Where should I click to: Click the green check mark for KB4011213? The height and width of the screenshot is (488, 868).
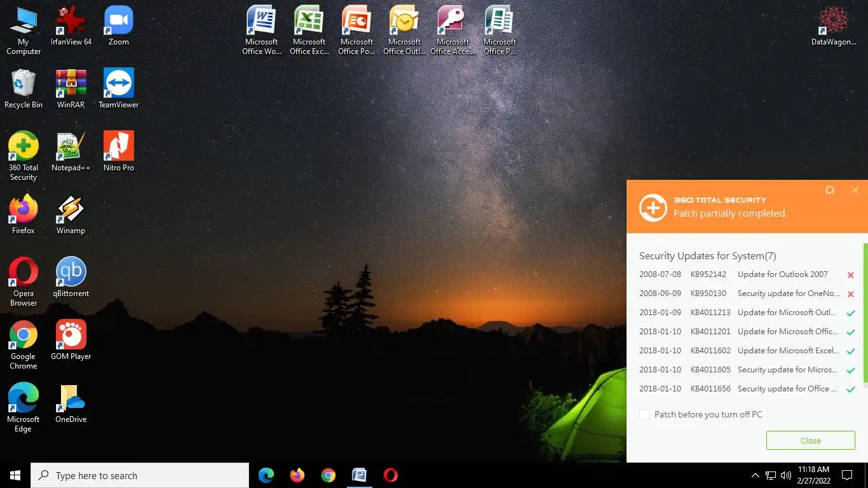click(850, 313)
